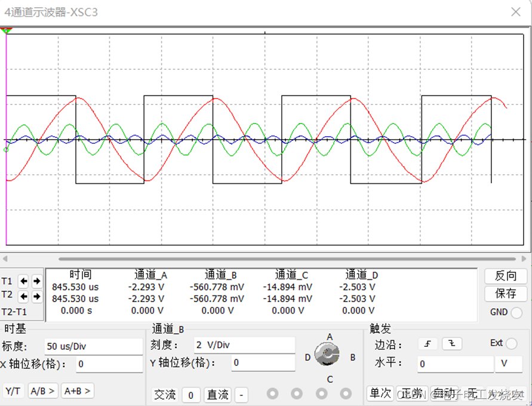Click the Y axis offset field

pyautogui.click(x=263, y=362)
